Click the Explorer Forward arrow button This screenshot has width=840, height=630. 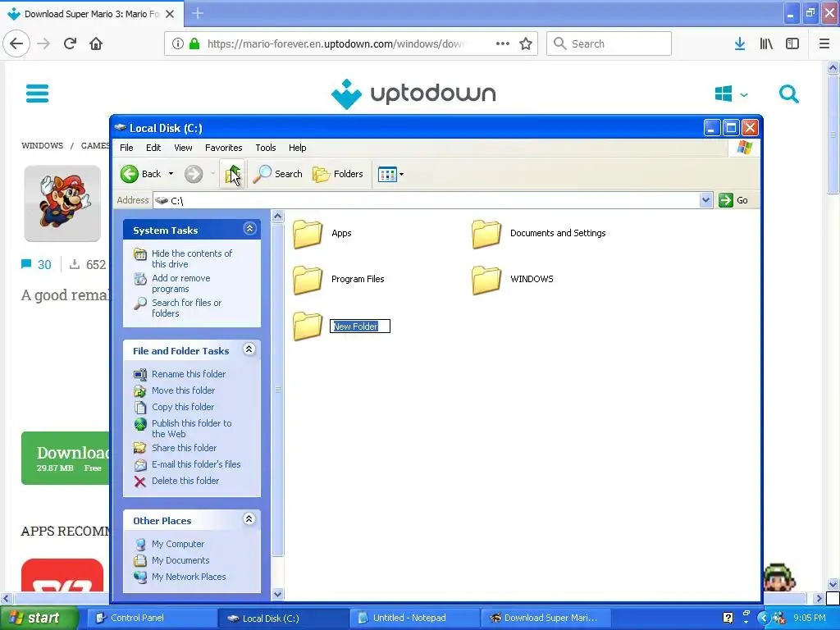(x=194, y=174)
